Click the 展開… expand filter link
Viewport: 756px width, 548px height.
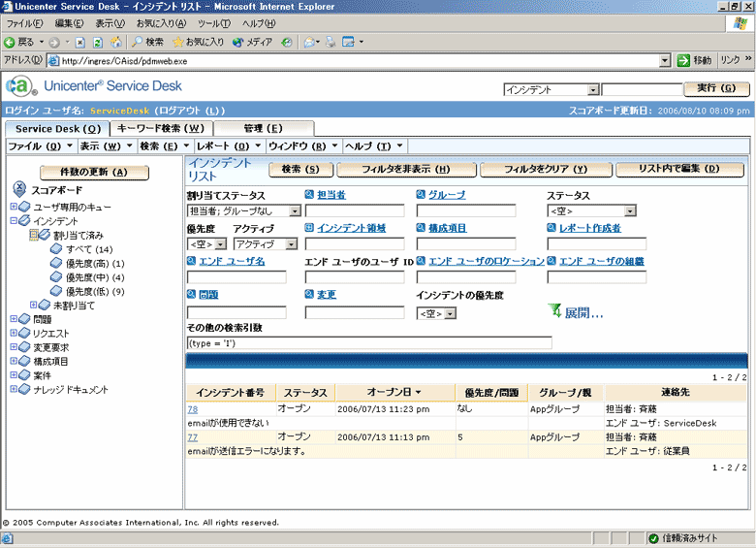pyautogui.click(x=583, y=313)
